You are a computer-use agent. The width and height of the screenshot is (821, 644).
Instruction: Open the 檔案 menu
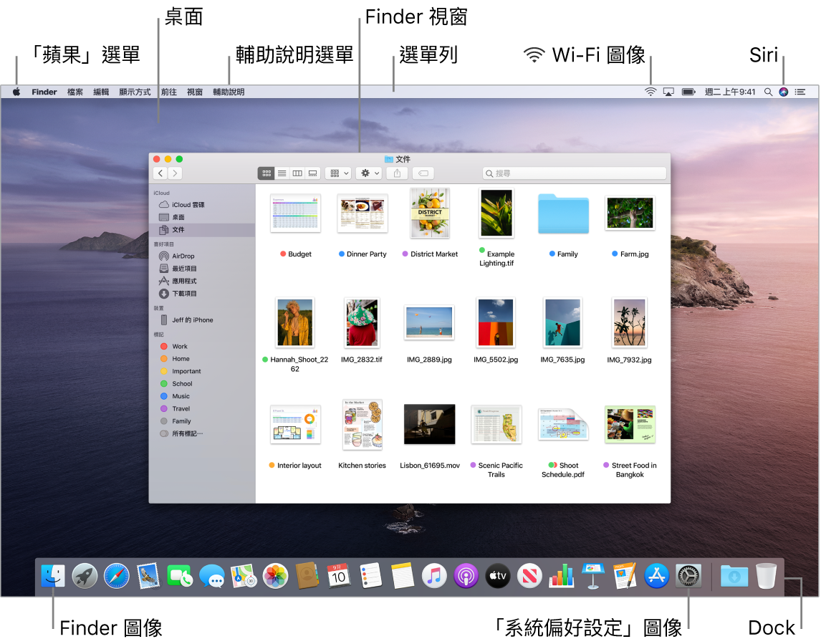(x=75, y=92)
